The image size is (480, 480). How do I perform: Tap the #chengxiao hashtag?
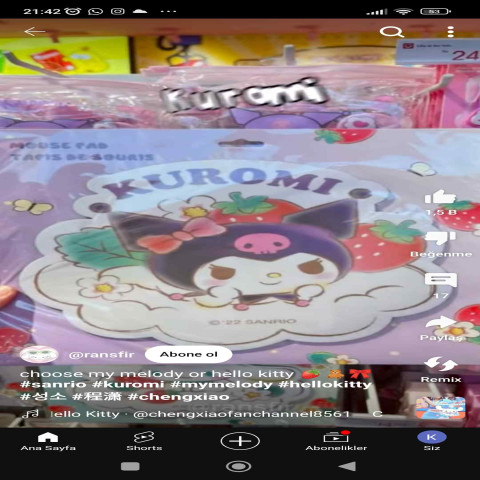click(x=179, y=397)
